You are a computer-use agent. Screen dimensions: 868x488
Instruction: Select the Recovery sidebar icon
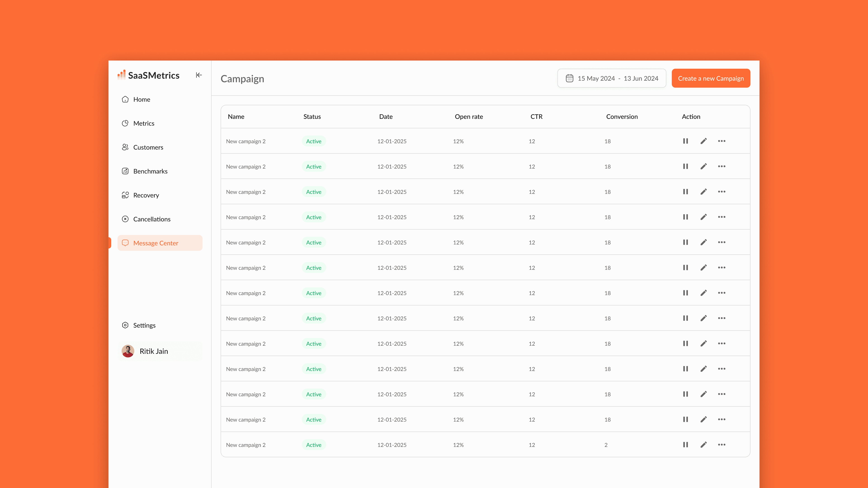tap(125, 195)
